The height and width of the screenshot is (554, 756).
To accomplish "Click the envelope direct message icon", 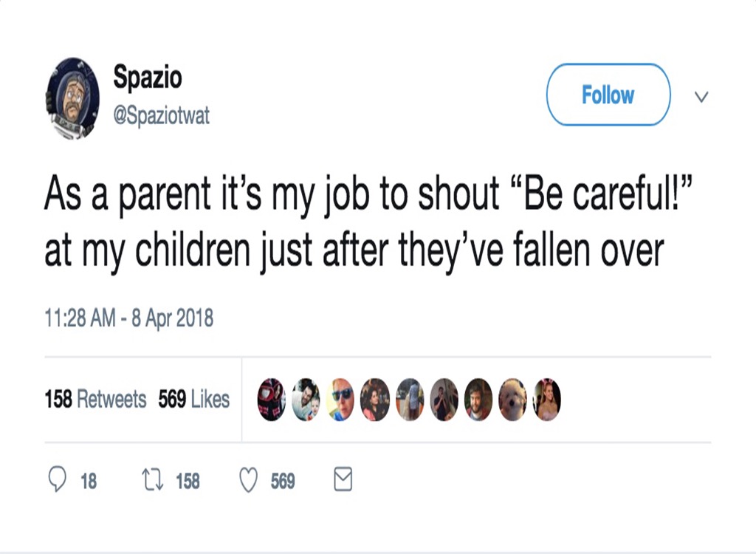I will coord(343,481).
